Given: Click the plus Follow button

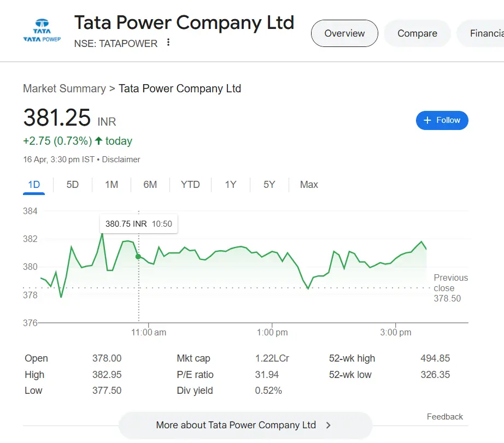Looking at the screenshot, I should pos(442,120).
